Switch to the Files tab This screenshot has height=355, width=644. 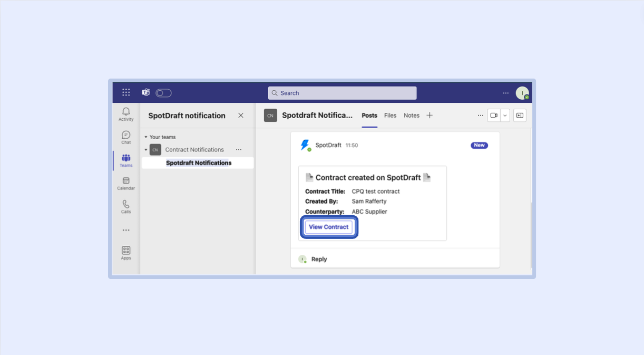coord(390,116)
